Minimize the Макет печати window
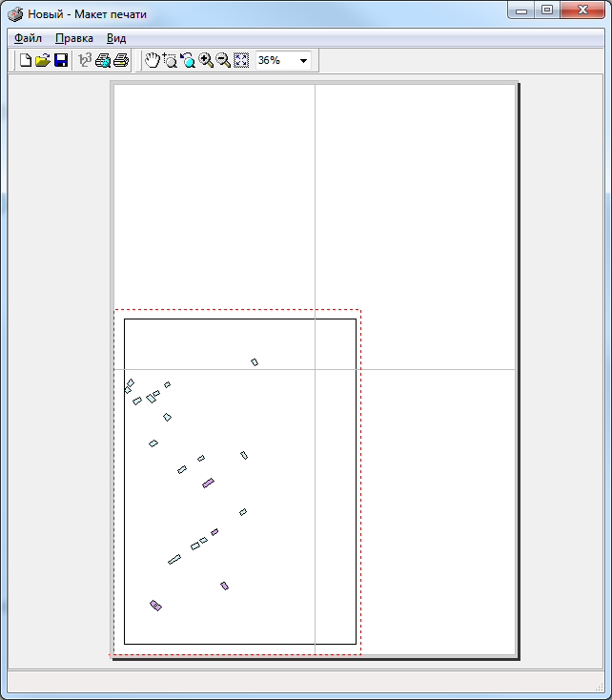Image resolution: width=612 pixels, height=700 pixels. tap(521, 10)
